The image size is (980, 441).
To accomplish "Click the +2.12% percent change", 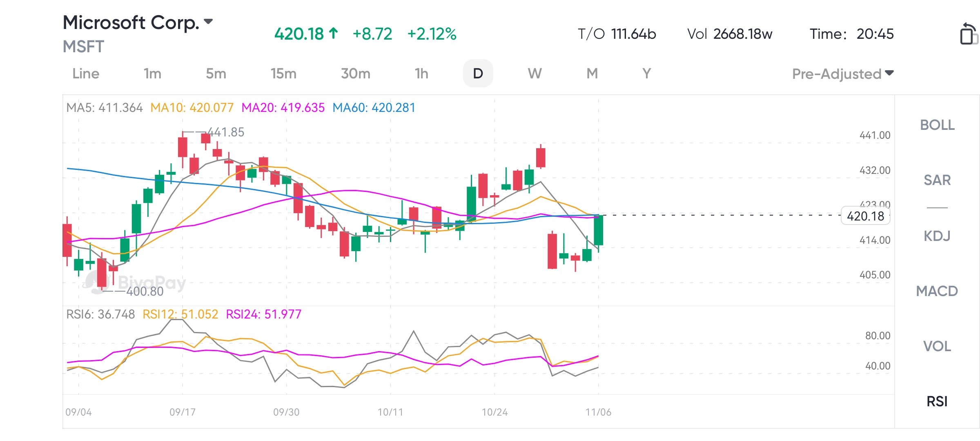I will click(432, 34).
